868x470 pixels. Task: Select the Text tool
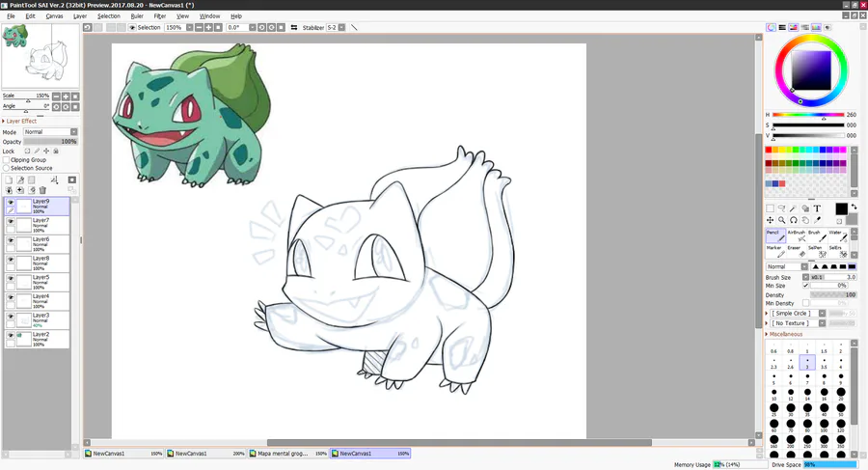point(817,208)
